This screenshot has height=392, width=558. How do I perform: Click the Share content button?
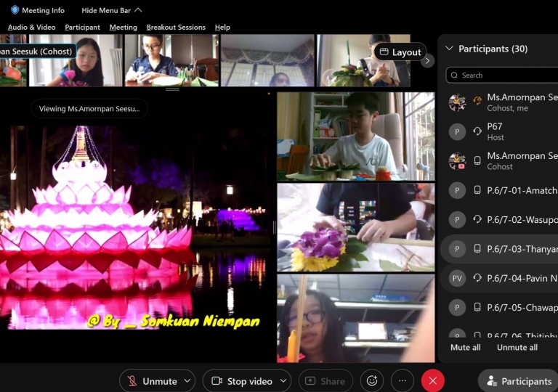pos(325,381)
